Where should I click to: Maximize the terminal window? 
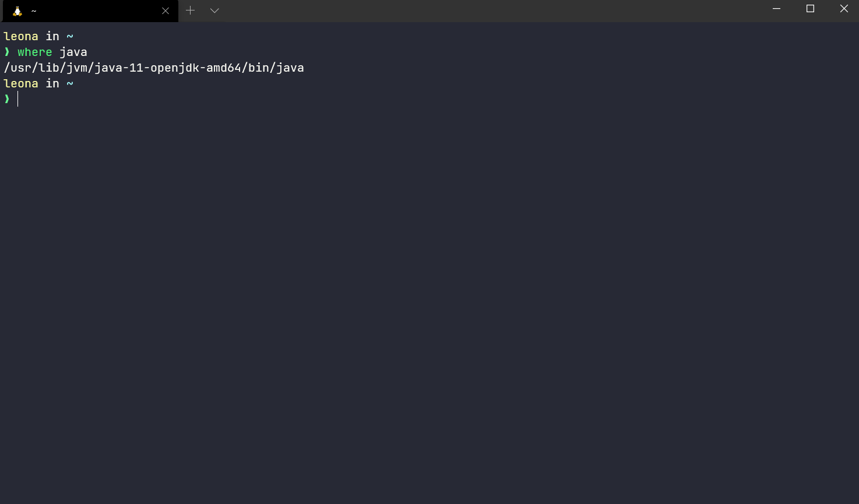[810, 9]
